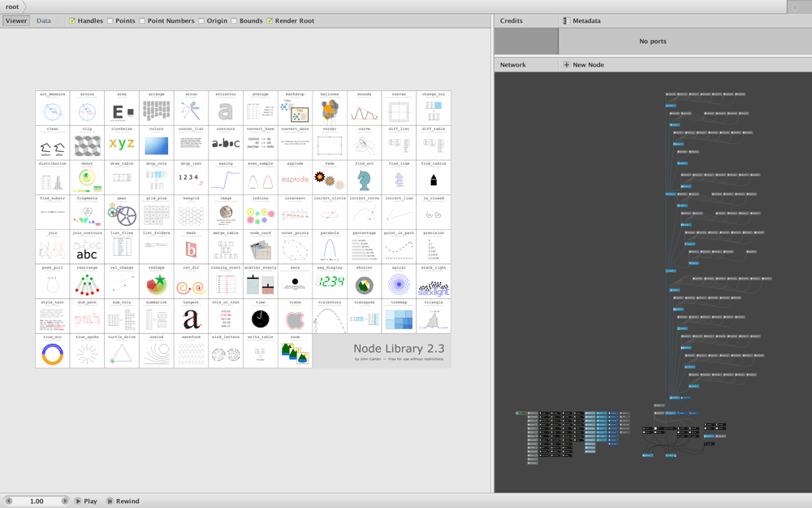Select the donut chart tile

[x=87, y=178]
